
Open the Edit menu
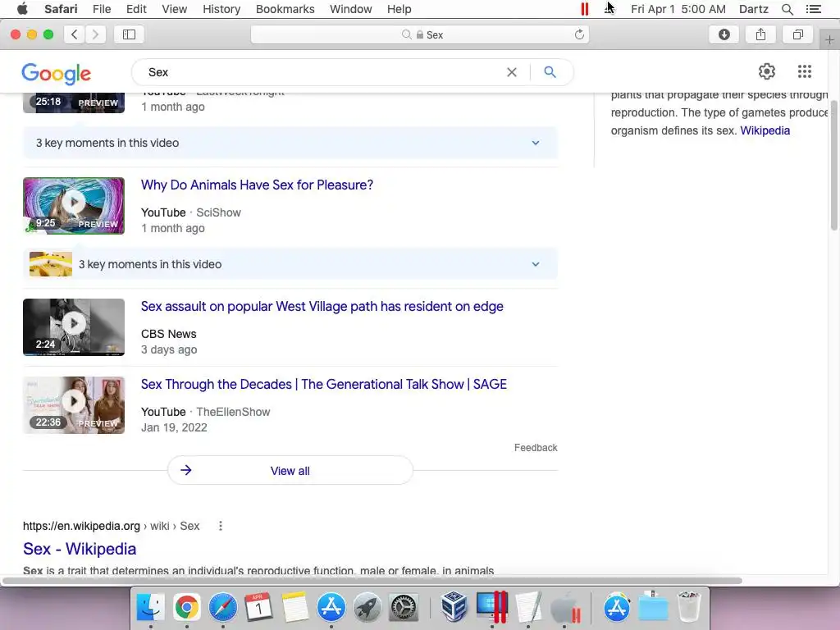136,9
